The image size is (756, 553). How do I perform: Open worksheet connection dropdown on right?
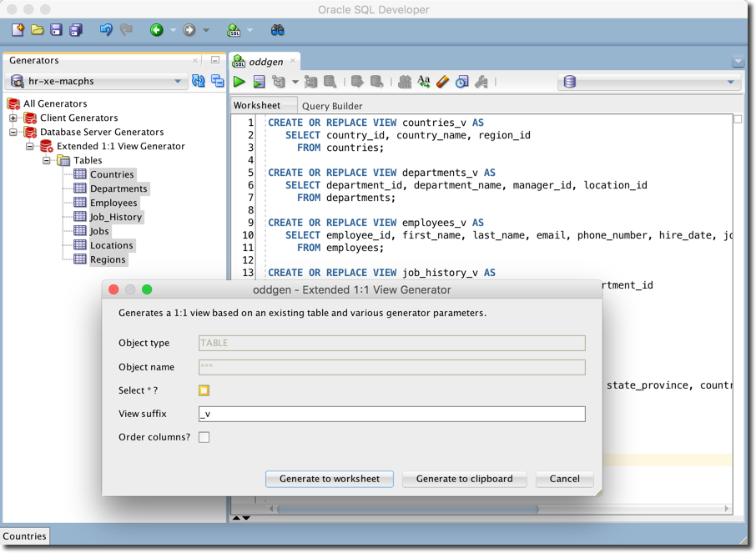coord(730,82)
